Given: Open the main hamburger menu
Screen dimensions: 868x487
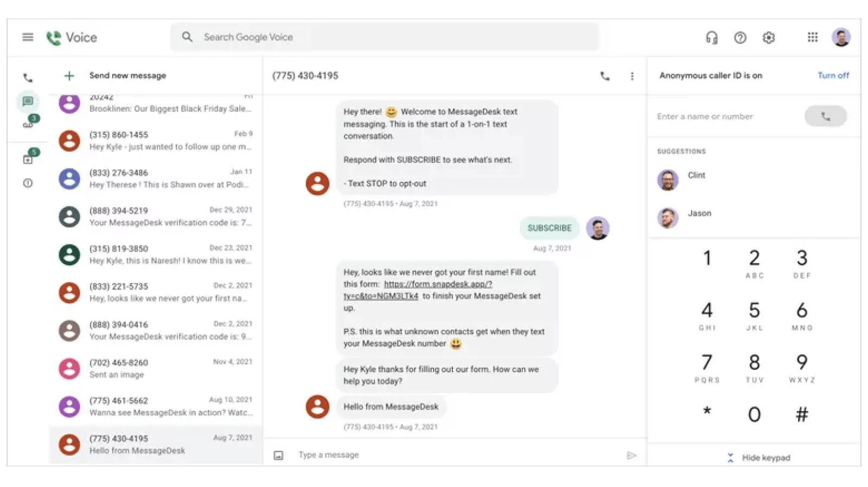Looking at the screenshot, I should coord(28,37).
